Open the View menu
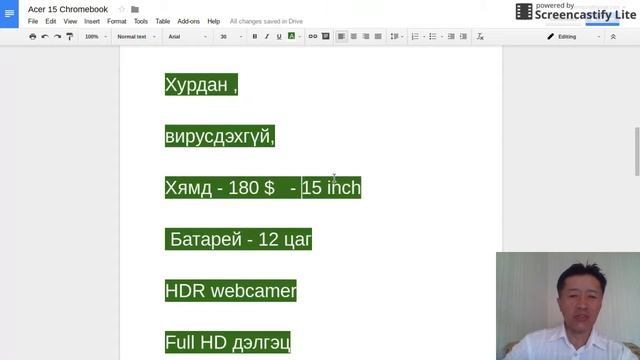 click(x=70, y=21)
